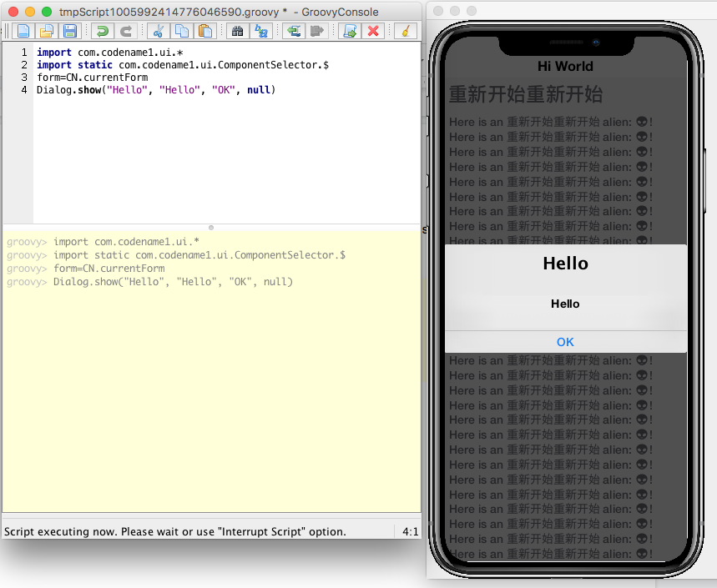Image resolution: width=717 pixels, height=588 pixels.
Task: Save the script using the floppy disk icon
Action: (70, 32)
